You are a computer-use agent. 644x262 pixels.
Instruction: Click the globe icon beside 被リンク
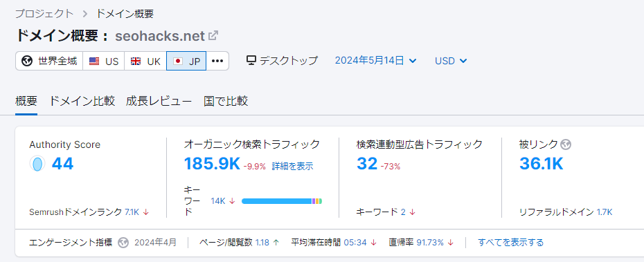[566, 144]
